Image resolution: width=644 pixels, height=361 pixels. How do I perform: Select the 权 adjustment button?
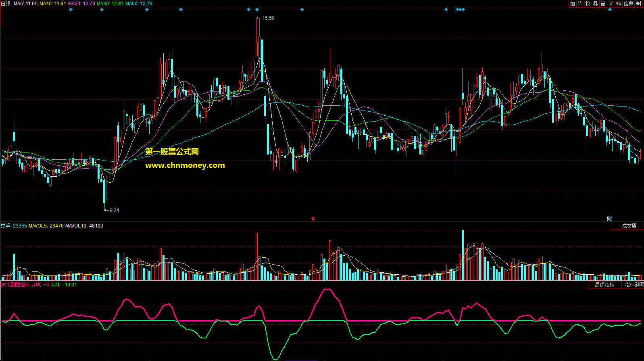588,4
